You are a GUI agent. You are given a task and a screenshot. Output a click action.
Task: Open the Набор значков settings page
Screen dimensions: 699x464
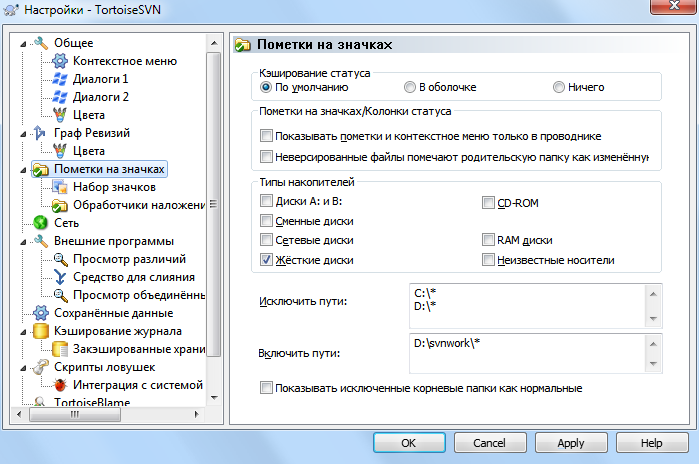click(115, 187)
